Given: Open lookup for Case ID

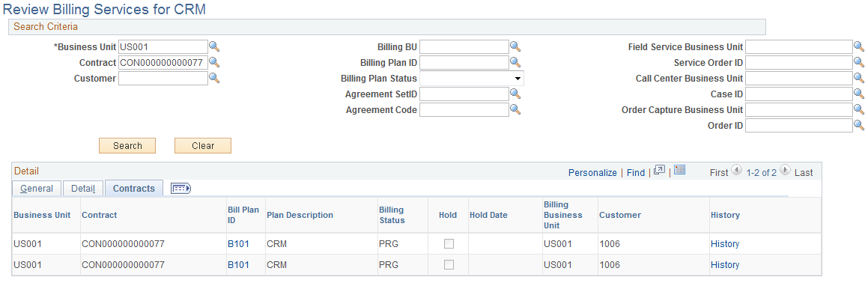Looking at the screenshot, I should 859,94.
